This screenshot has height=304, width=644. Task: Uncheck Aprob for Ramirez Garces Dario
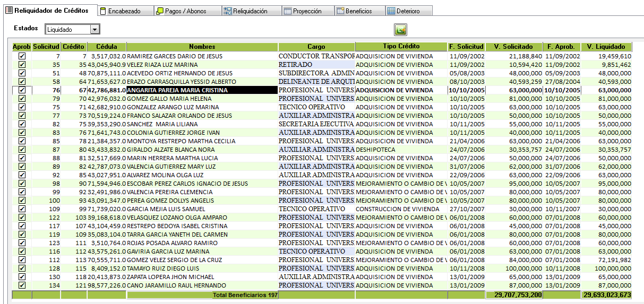(x=22, y=56)
